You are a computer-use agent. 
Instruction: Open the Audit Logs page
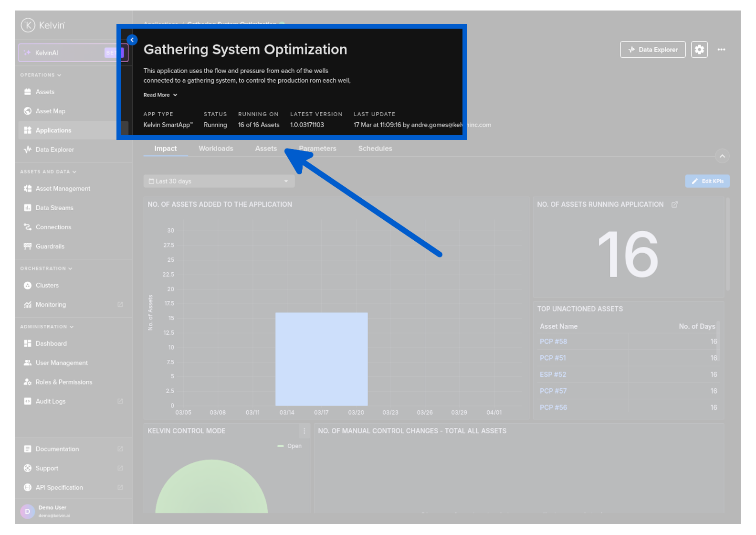[51, 401]
